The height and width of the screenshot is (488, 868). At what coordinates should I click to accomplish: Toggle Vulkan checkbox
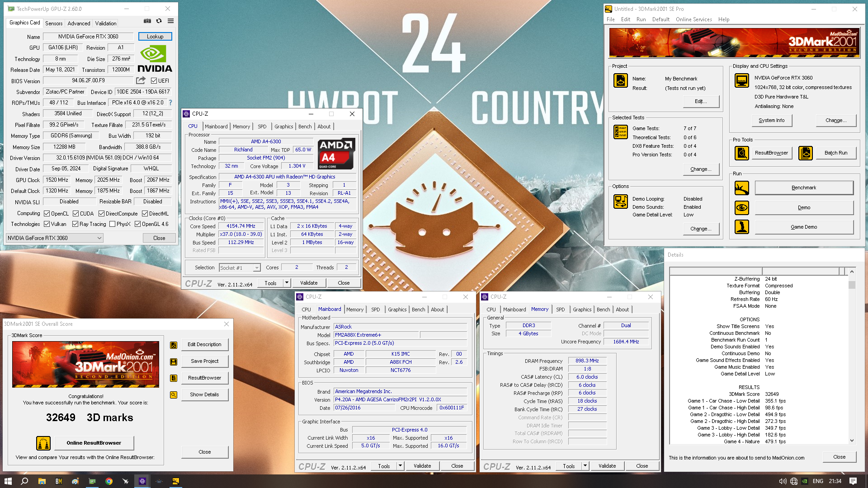[47, 224]
